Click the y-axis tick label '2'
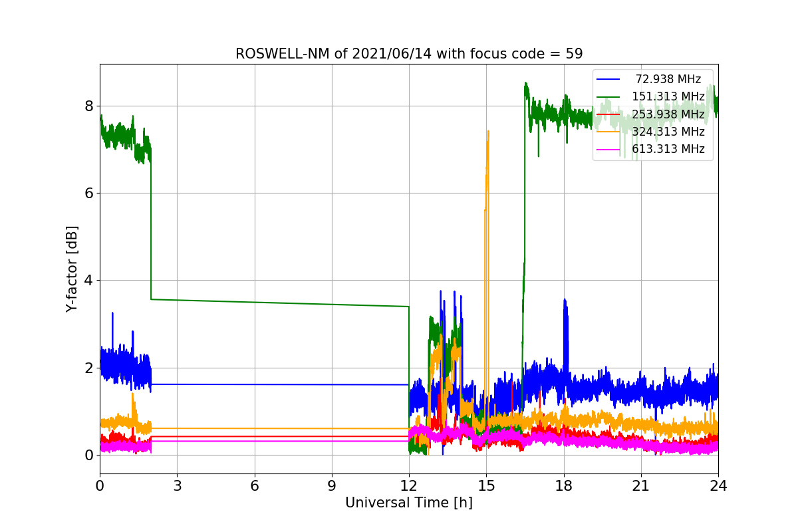The height and width of the screenshot is (532, 798). (x=88, y=368)
